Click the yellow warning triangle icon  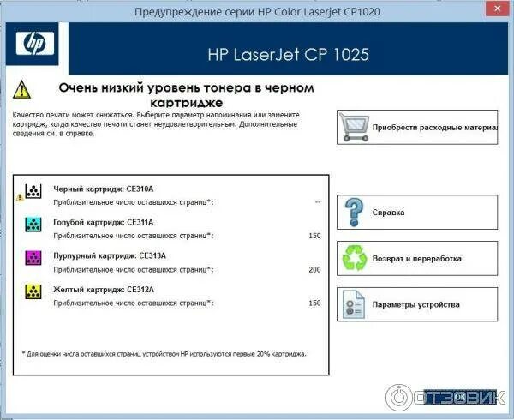[x=21, y=89]
